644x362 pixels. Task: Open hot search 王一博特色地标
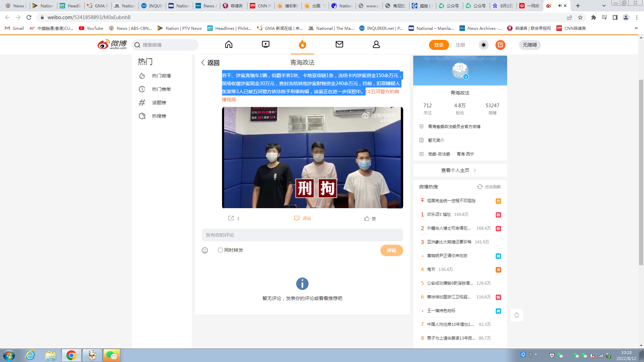coord(441,311)
